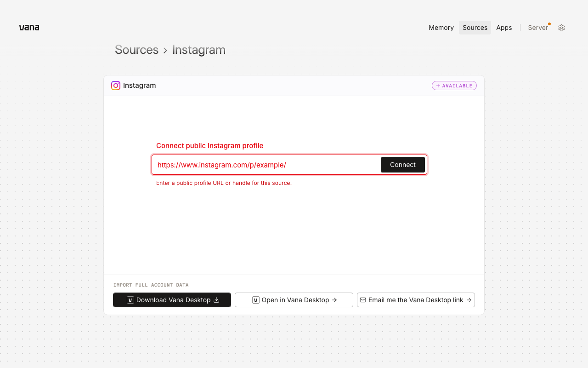Go to the Apps tab
Screen dimensions: 588x368
pyautogui.click(x=504, y=28)
